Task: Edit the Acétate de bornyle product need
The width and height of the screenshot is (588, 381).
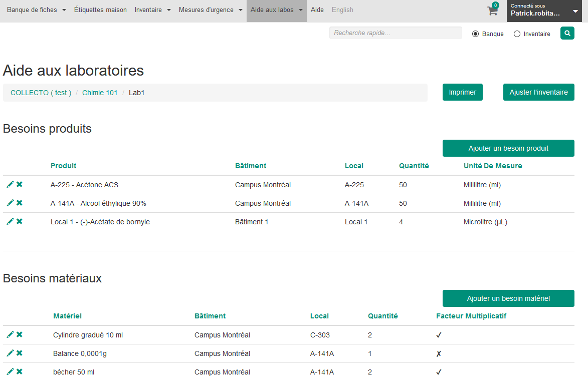Action: [x=10, y=222]
